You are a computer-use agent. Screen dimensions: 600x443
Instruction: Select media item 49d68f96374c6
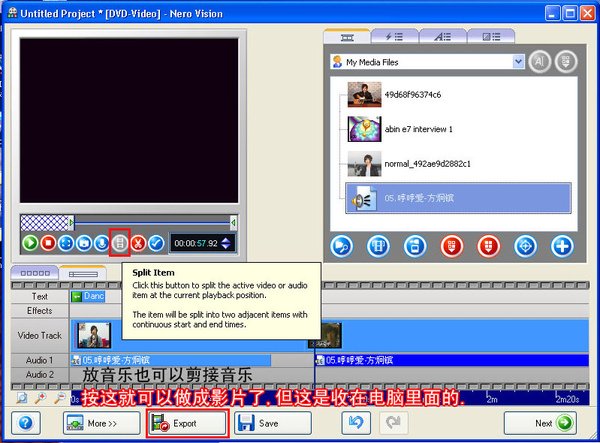click(413, 95)
